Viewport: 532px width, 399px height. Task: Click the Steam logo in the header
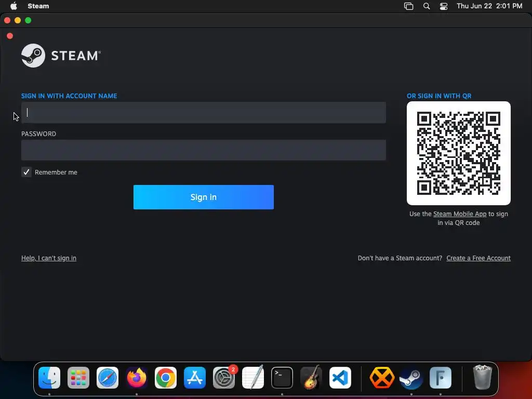click(61, 55)
